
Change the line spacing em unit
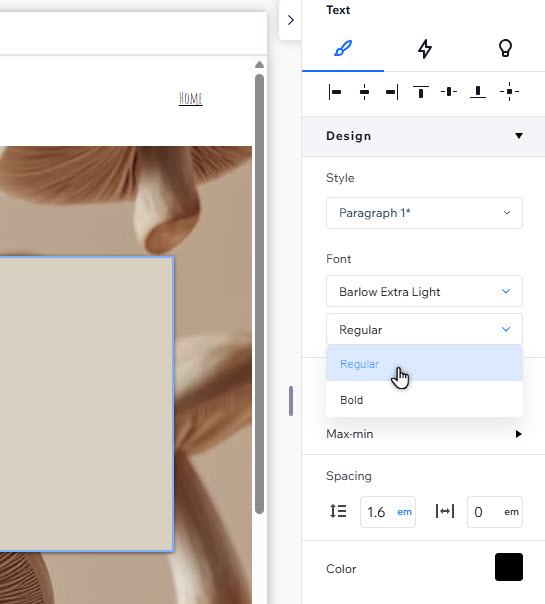(x=404, y=512)
